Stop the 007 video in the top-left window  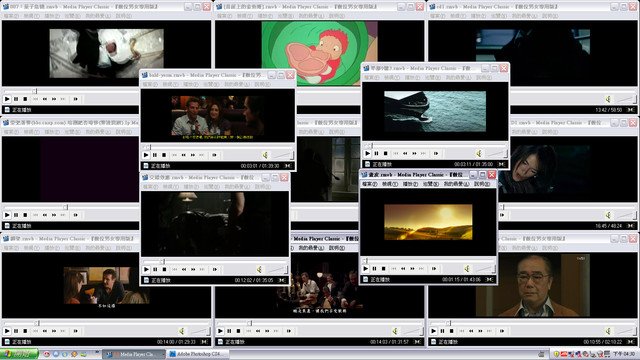coord(25,99)
